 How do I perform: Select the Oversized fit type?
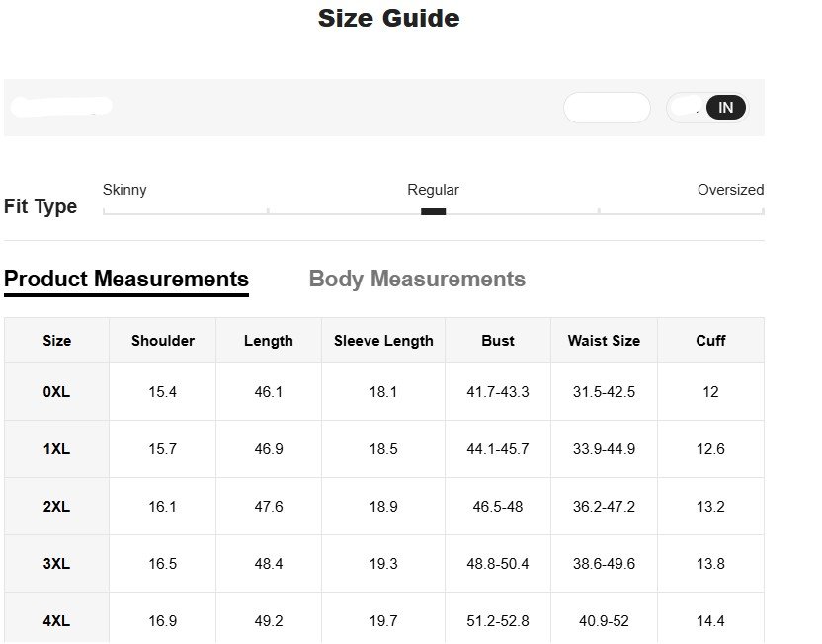730,190
